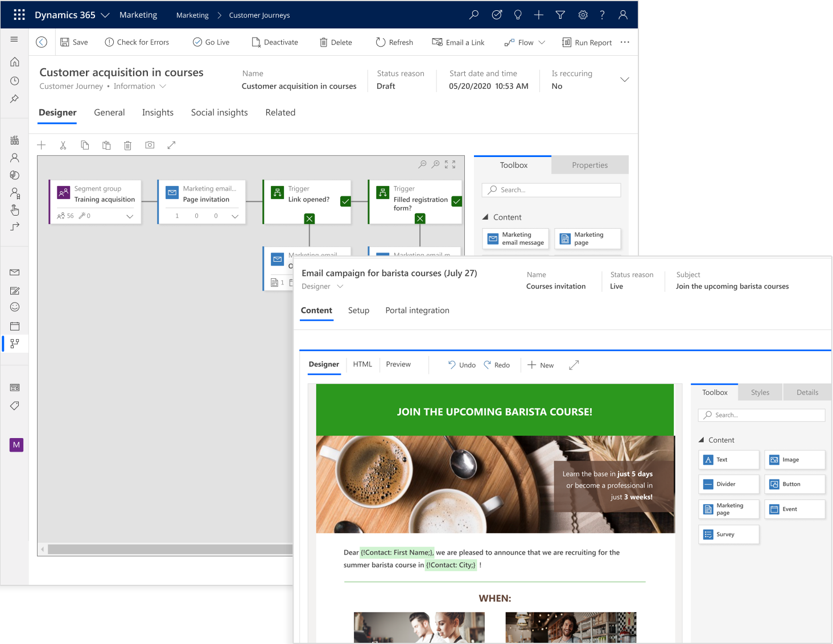
Task: Click the Copy icon in the designer toolbar
Action: [85, 145]
